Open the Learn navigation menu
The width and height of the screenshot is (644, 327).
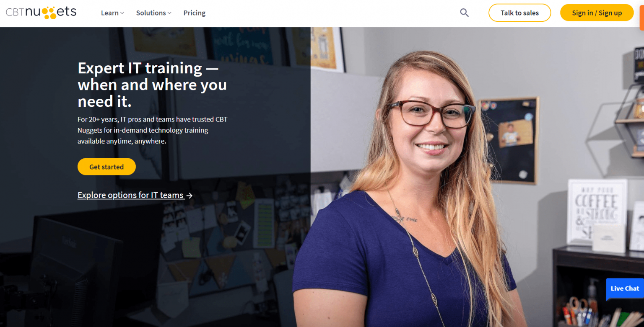pos(112,13)
